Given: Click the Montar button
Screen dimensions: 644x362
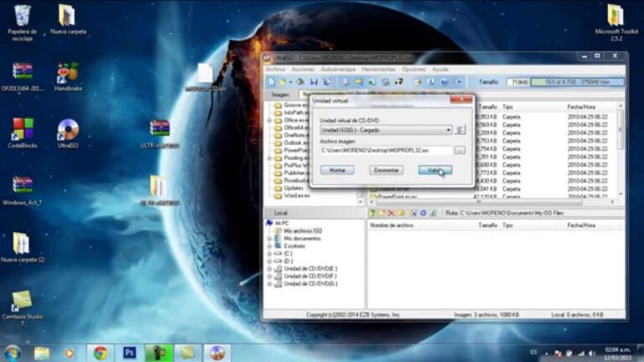Looking at the screenshot, I should pos(337,170).
